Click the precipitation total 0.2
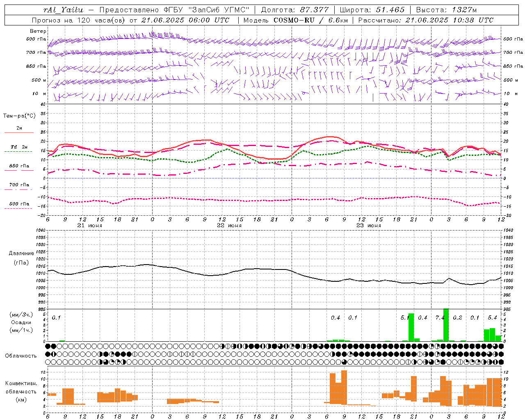The height and width of the screenshot is (420, 525). 458,318
